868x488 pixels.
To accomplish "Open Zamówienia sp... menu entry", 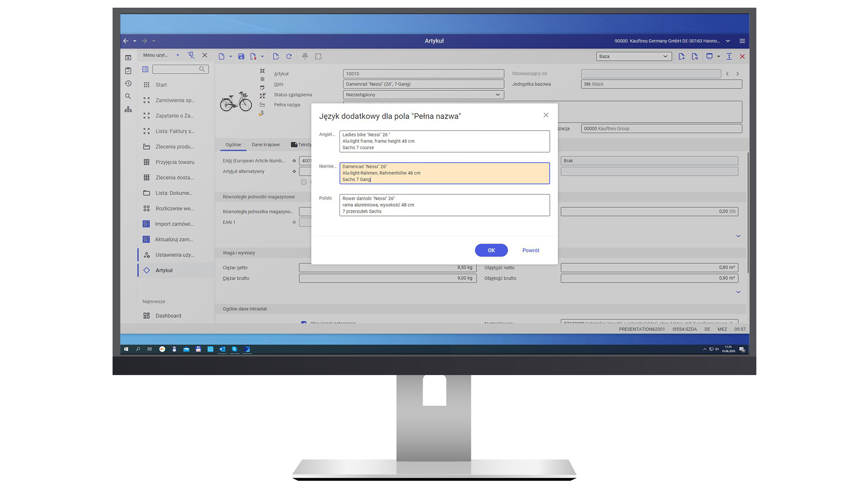I will 175,100.
